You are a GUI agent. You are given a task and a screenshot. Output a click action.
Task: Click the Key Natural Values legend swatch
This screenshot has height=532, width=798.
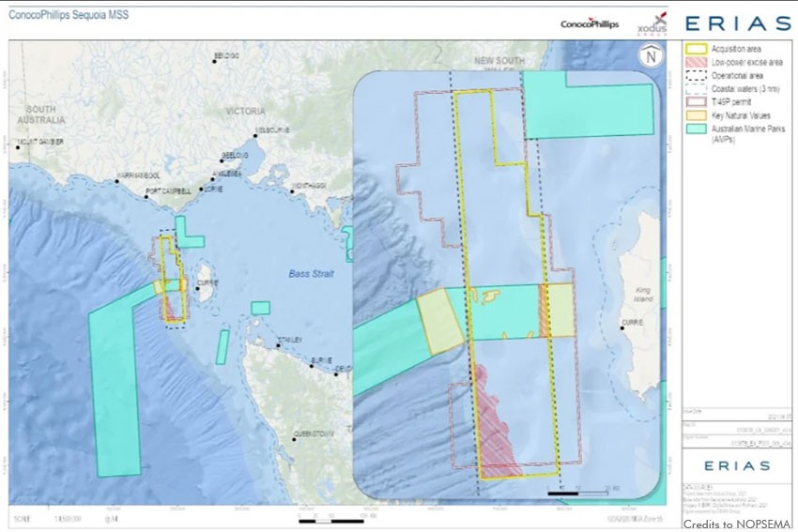(696, 114)
